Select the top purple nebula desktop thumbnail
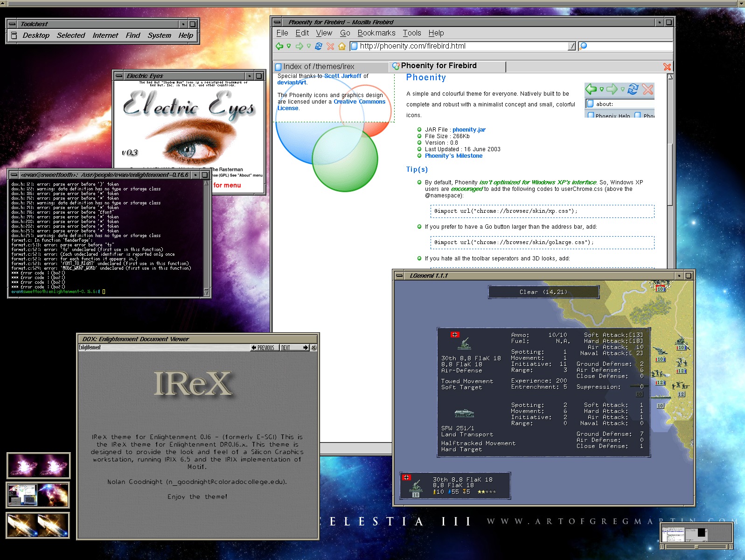This screenshot has width=745, height=560. [x=38, y=465]
